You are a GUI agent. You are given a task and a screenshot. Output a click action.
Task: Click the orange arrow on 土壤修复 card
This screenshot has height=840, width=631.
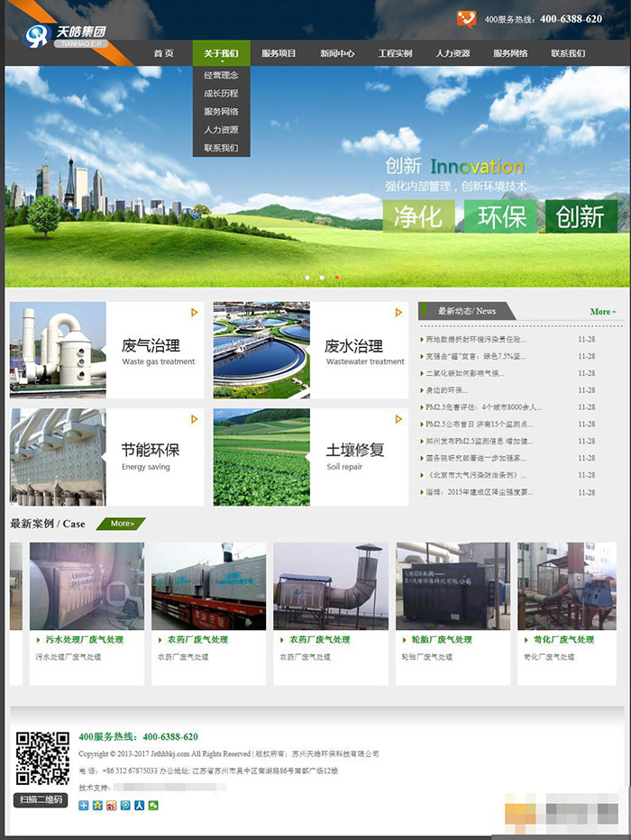(x=398, y=419)
